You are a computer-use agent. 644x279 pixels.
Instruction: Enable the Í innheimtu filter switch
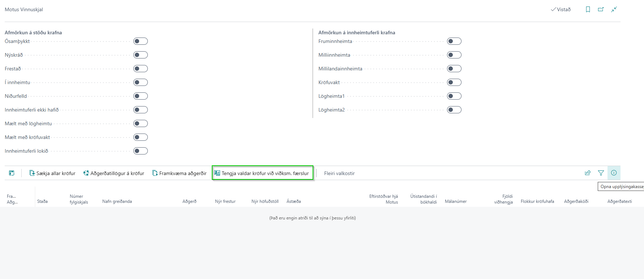tap(140, 82)
